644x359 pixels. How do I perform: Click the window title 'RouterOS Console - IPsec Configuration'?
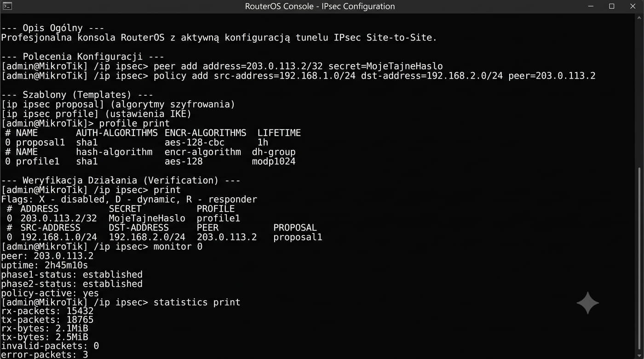click(x=320, y=6)
